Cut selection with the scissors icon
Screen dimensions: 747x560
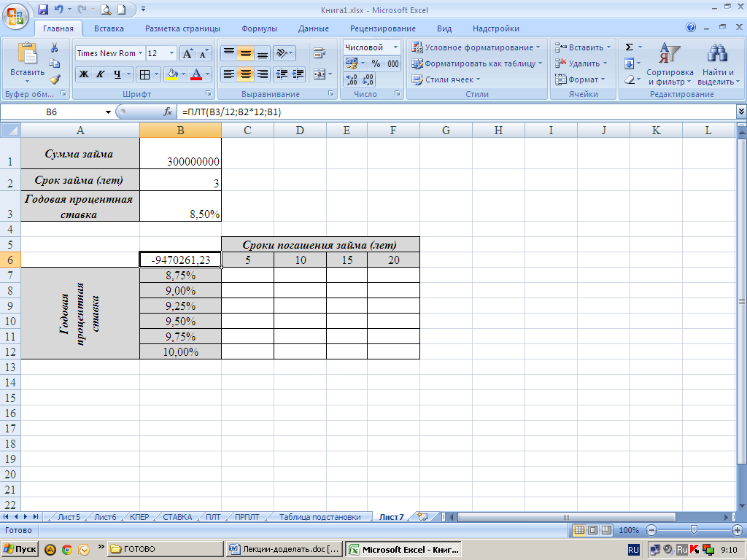pos(54,47)
